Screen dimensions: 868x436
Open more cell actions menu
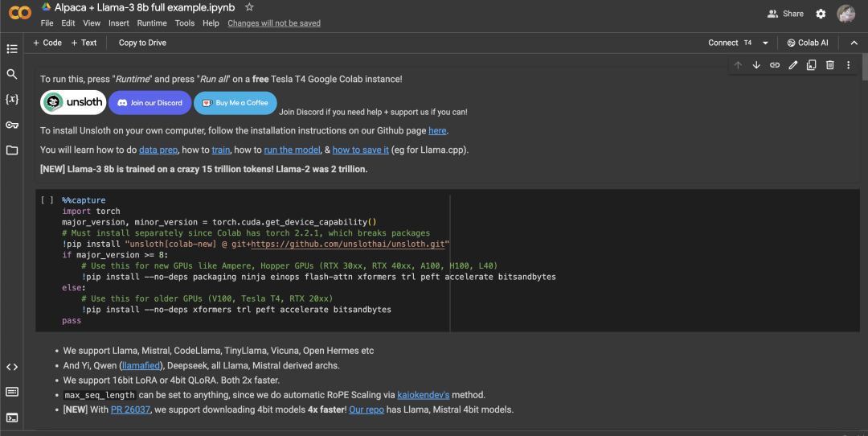(x=848, y=65)
